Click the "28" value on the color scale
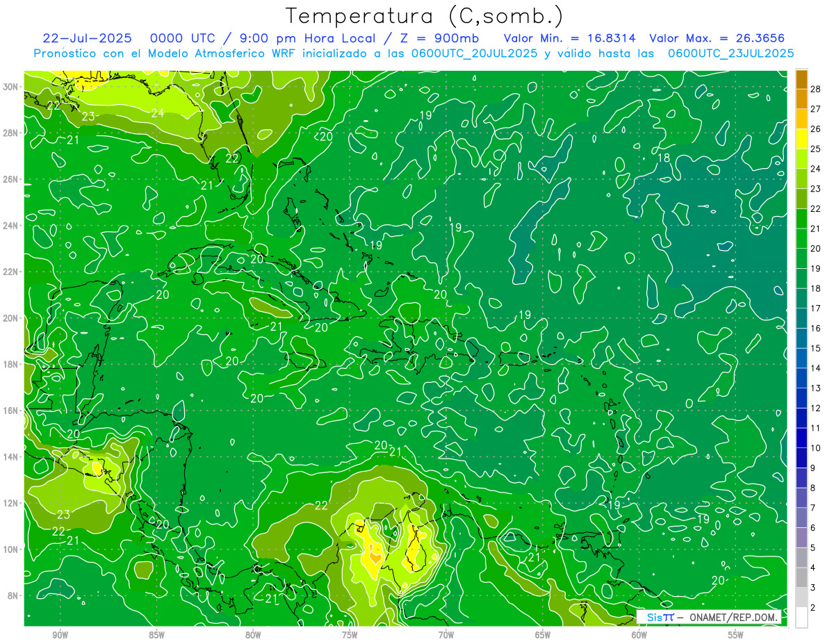Screen dimensions: 834x644 point(816,88)
